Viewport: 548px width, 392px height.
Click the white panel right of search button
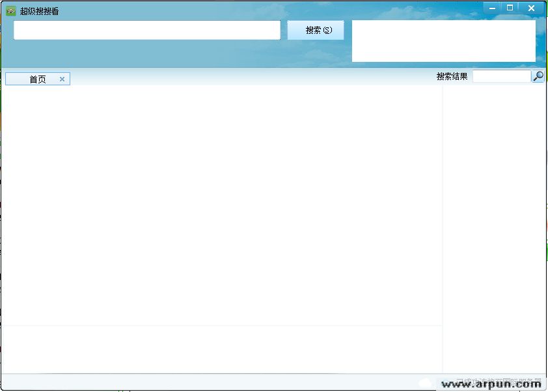[443, 41]
